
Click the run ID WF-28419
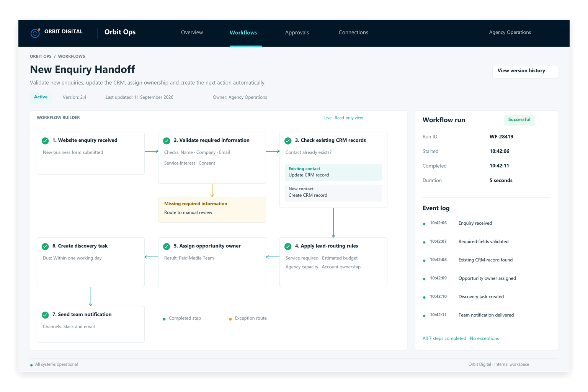coord(501,137)
